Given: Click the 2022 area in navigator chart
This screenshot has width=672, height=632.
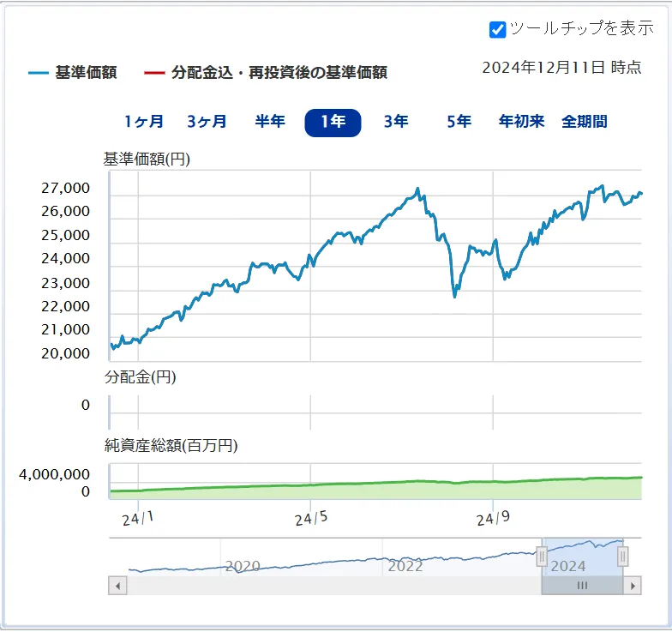Looking at the screenshot, I should (x=405, y=566).
